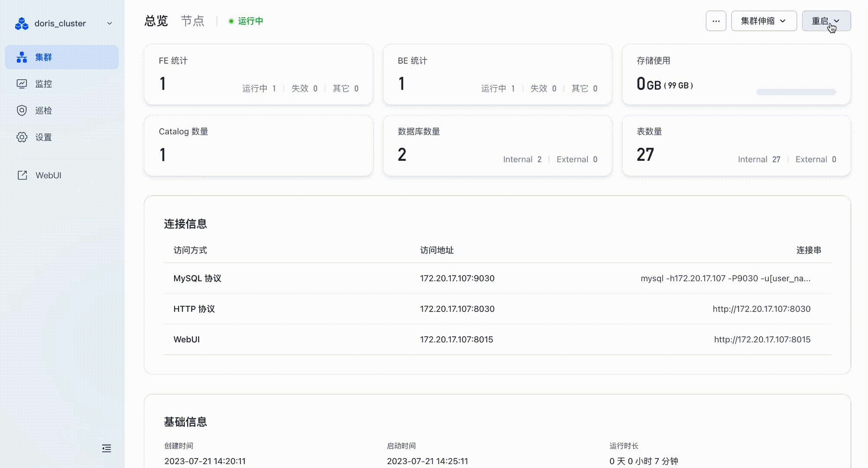Open the 巡检 inspection page
Image resolution: width=868 pixels, height=468 pixels.
click(x=43, y=110)
